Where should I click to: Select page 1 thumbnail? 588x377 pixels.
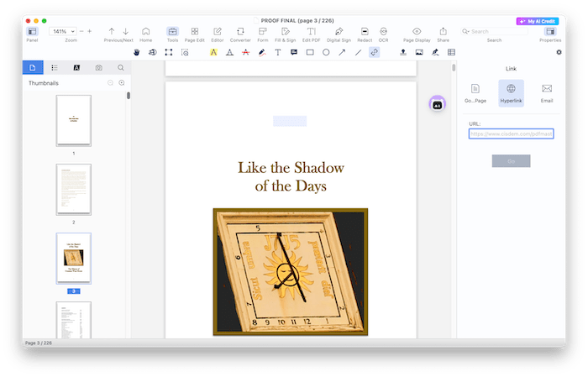(x=74, y=120)
